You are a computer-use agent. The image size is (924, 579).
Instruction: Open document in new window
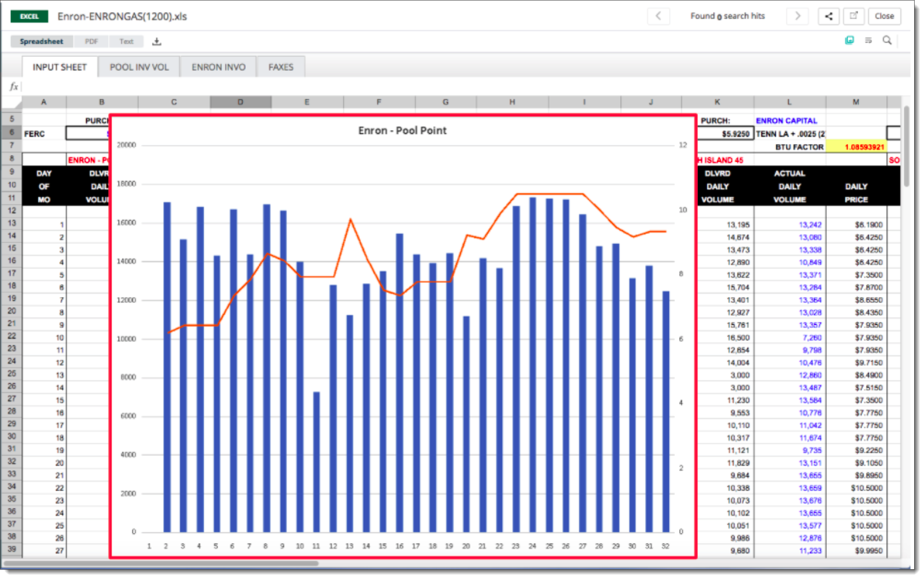(x=854, y=16)
